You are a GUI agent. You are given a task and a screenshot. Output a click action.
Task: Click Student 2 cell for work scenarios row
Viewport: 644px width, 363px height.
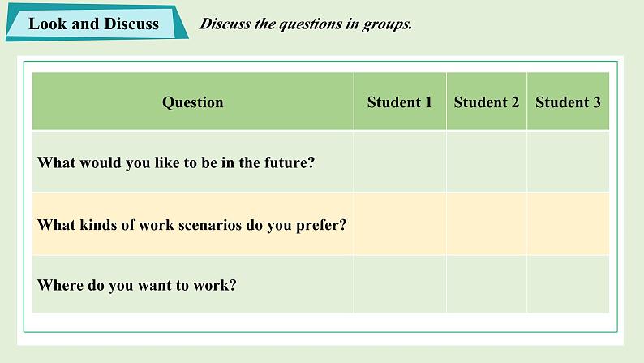487,224
